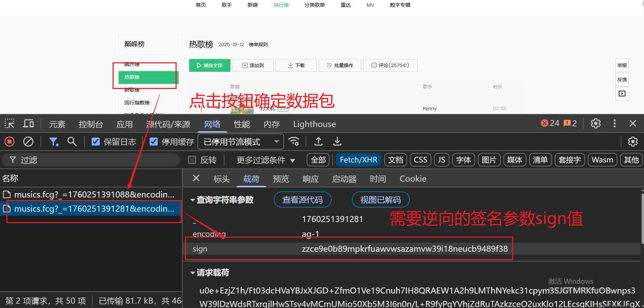Open network conditions wifi icon
Image resolution: width=644 pixels, height=308 pixels.
(294, 142)
